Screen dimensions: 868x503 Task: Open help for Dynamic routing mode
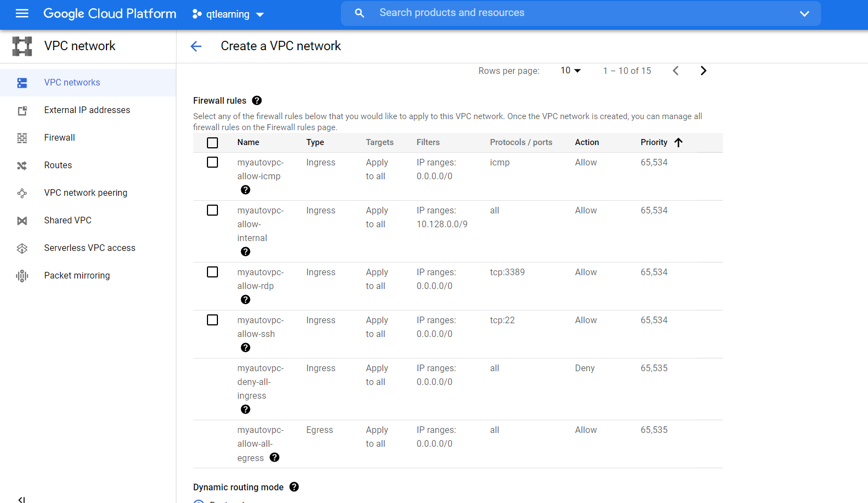pos(294,487)
